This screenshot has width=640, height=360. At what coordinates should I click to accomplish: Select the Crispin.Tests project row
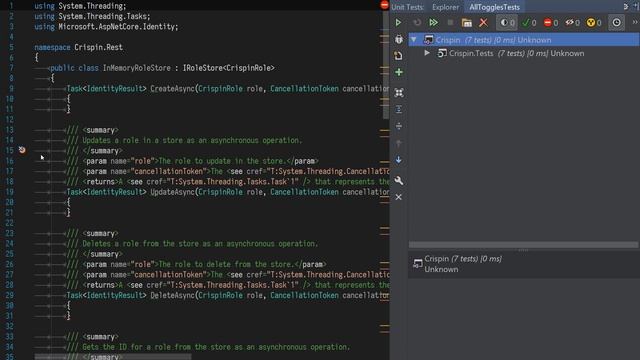[524, 53]
